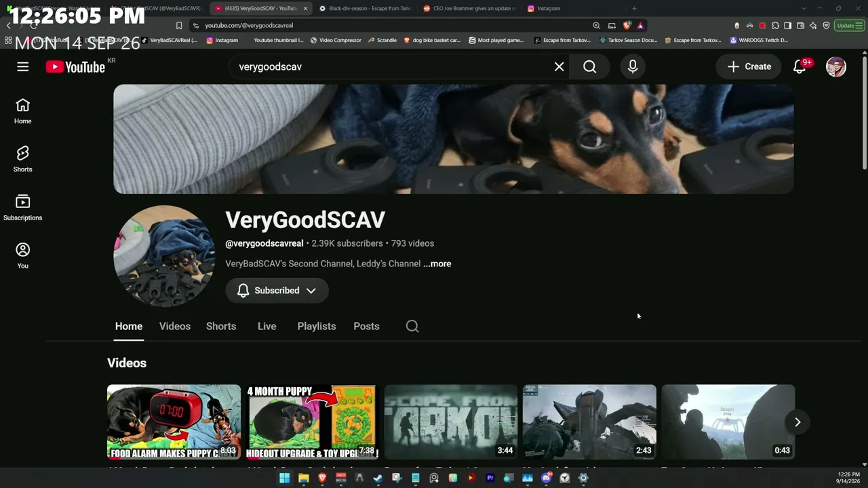Open the YouTube hamburger guide menu
The width and height of the screenshot is (868, 488).
(x=22, y=66)
